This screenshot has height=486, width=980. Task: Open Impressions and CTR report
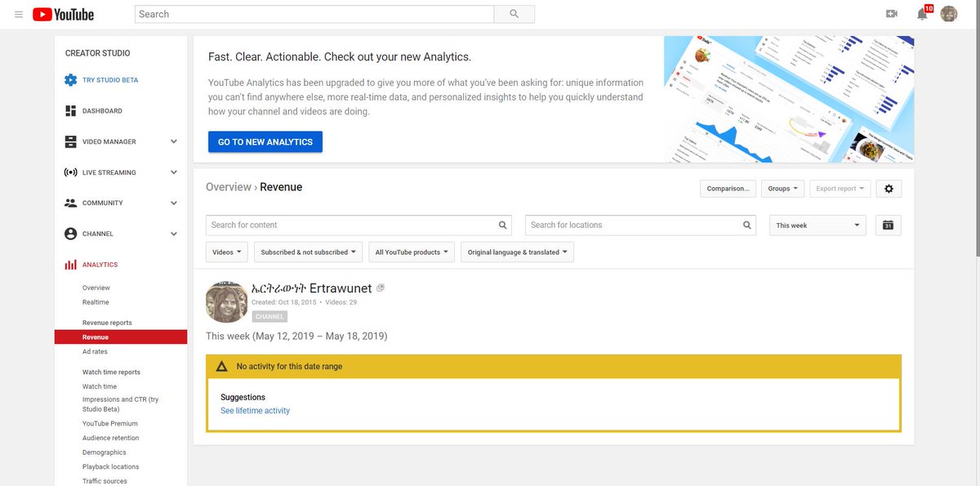(x=121, y=404)
